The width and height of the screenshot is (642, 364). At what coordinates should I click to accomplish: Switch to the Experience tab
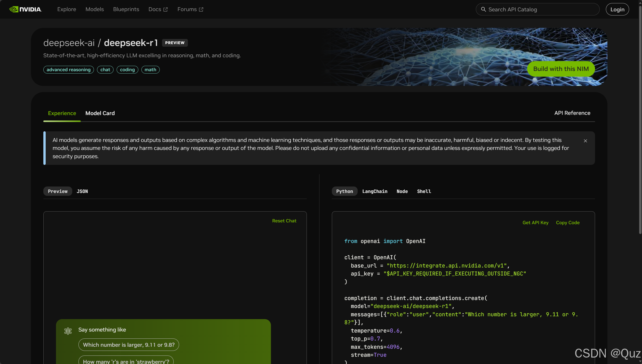(62, 113)
